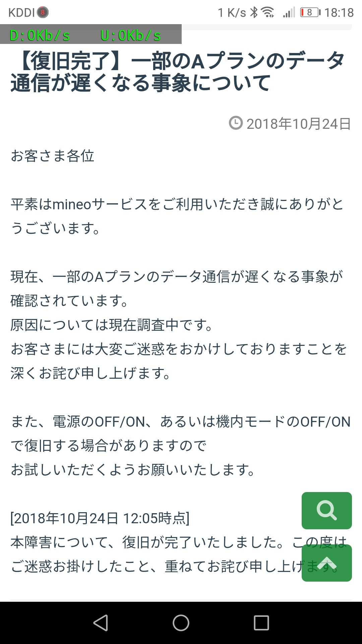
Task: Tap the Wi-Fi icon in the status bar
Action: (x=268, y=13)
